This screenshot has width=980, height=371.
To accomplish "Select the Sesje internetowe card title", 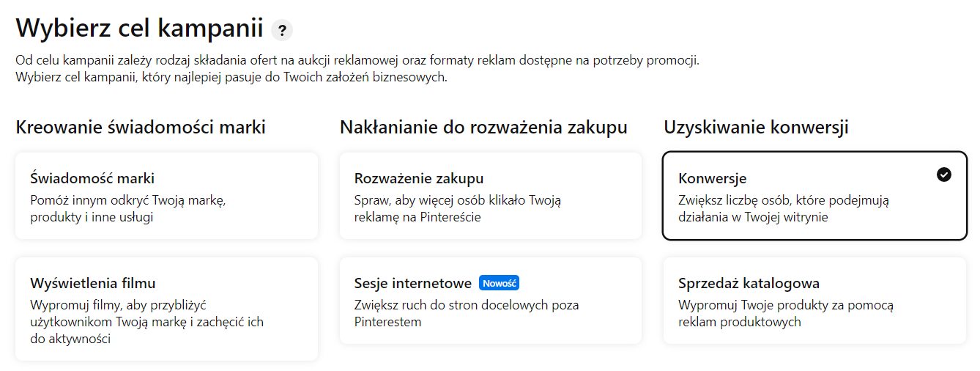I will coord(413,283).
